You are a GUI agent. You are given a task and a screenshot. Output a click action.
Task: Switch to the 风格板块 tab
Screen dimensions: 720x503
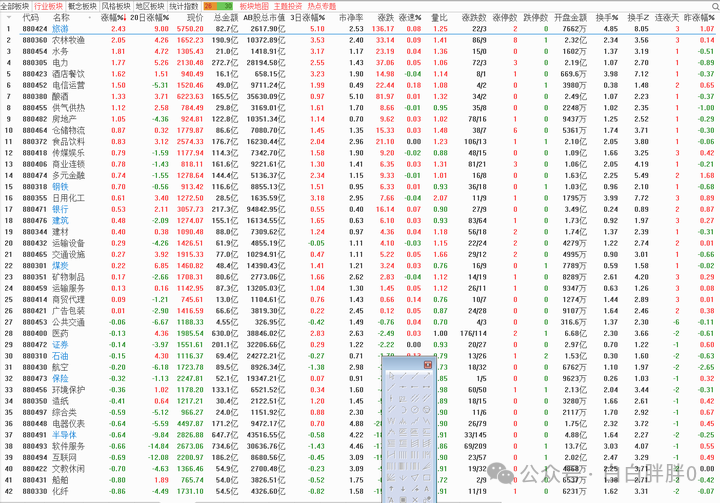[116, 6]
